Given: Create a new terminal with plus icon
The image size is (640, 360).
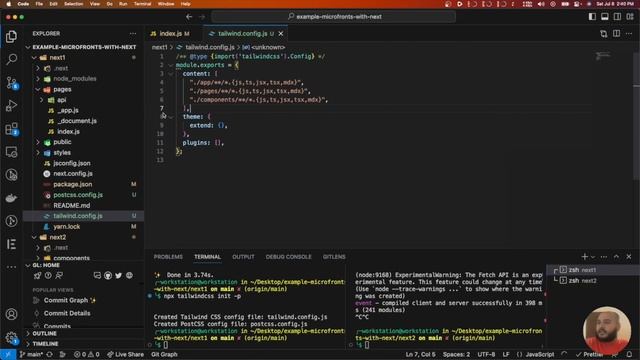Looking at the screenshot, I should (x=584, y=256).
